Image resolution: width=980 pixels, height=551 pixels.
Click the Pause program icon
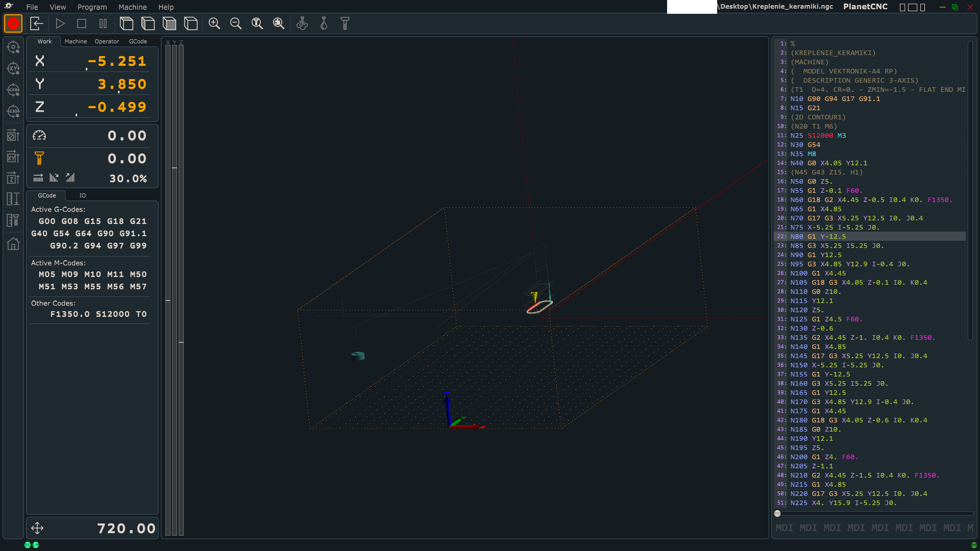[103, 23]
